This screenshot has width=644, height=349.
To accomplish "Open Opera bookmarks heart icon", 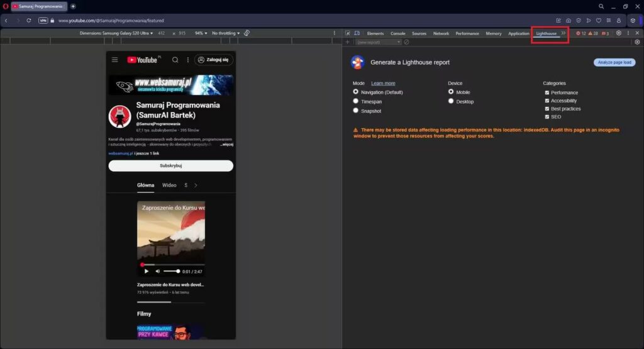I will coord(599,21).
